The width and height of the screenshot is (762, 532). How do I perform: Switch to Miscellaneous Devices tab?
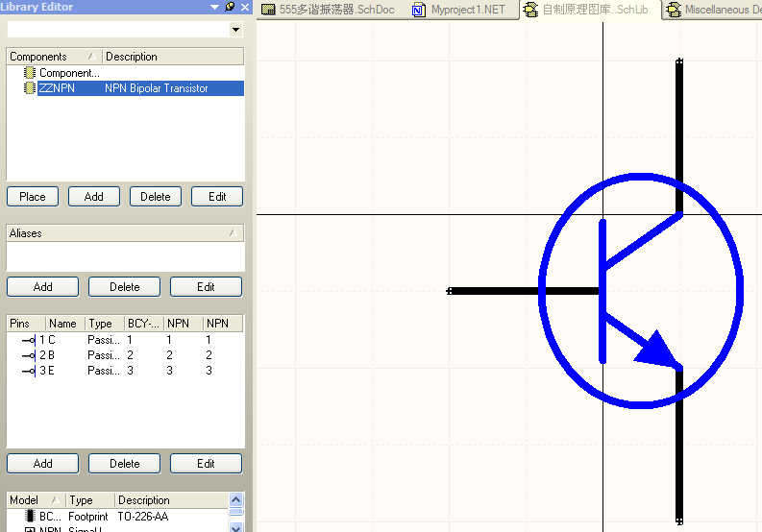click(x=716, y=10)
